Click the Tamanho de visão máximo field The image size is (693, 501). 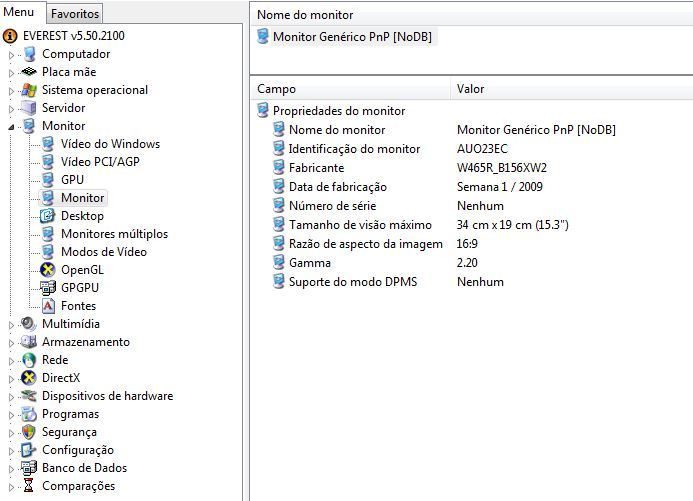point(360,225)
